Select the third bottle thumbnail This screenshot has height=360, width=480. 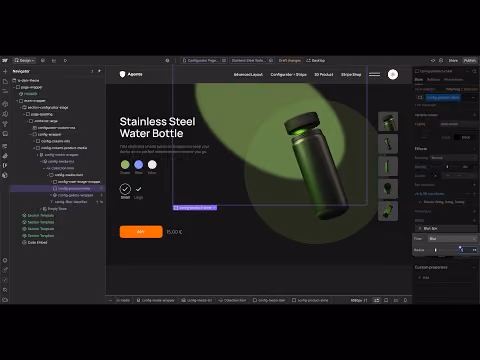click(388, 166)
